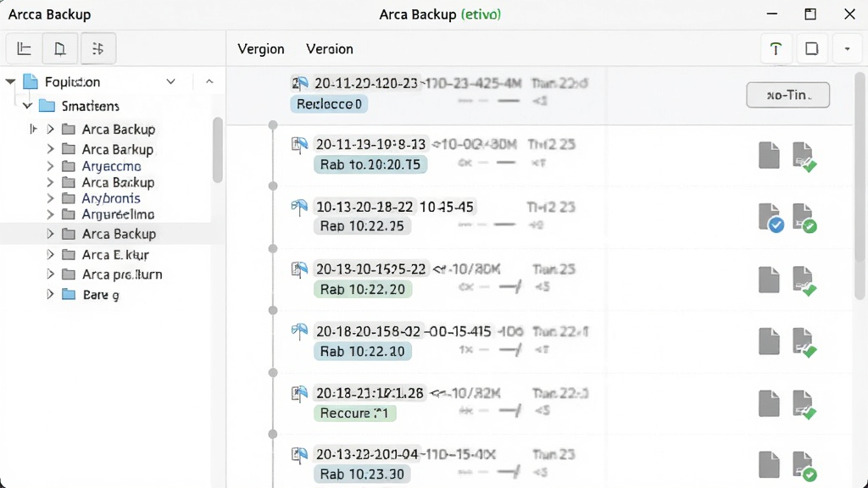The image size is (868, 488).
Task: Click the file icon in the Reccure row
Action: pyautogui.click(x=769, y=403)
